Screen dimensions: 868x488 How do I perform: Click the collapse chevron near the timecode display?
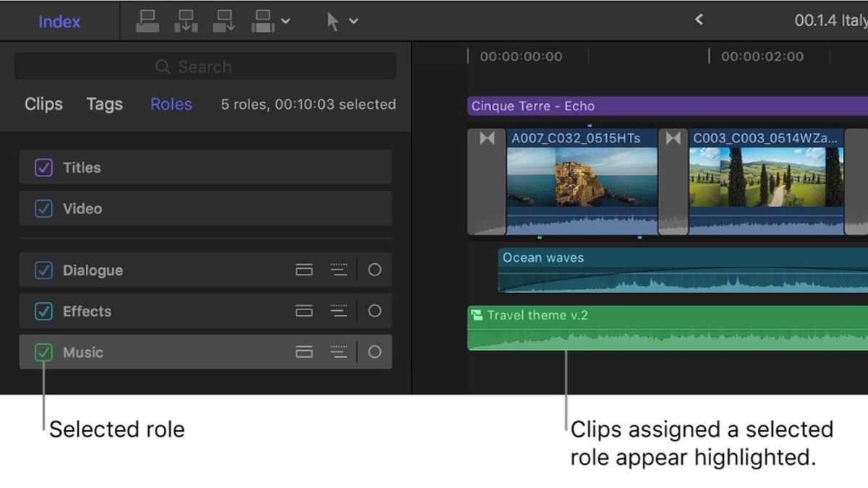[699, 20]
